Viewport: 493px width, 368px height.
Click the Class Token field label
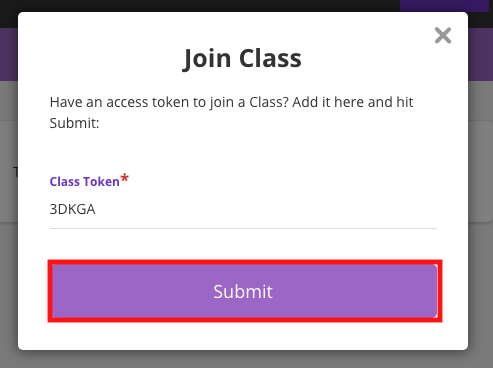84,182
